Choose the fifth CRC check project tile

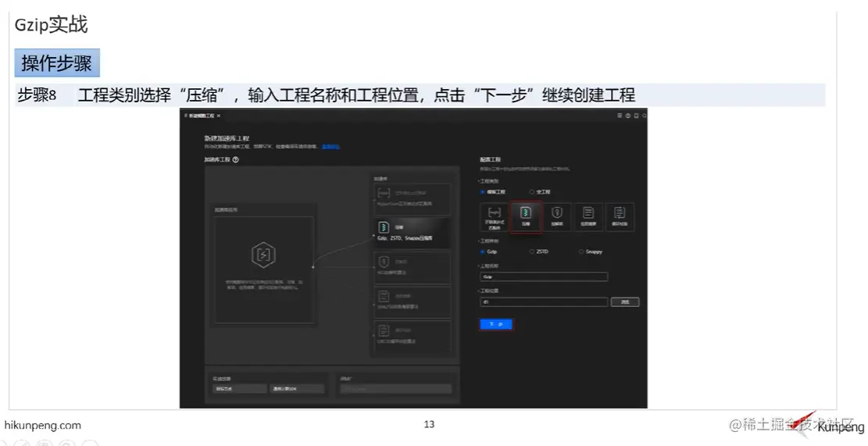pos(620,217)
